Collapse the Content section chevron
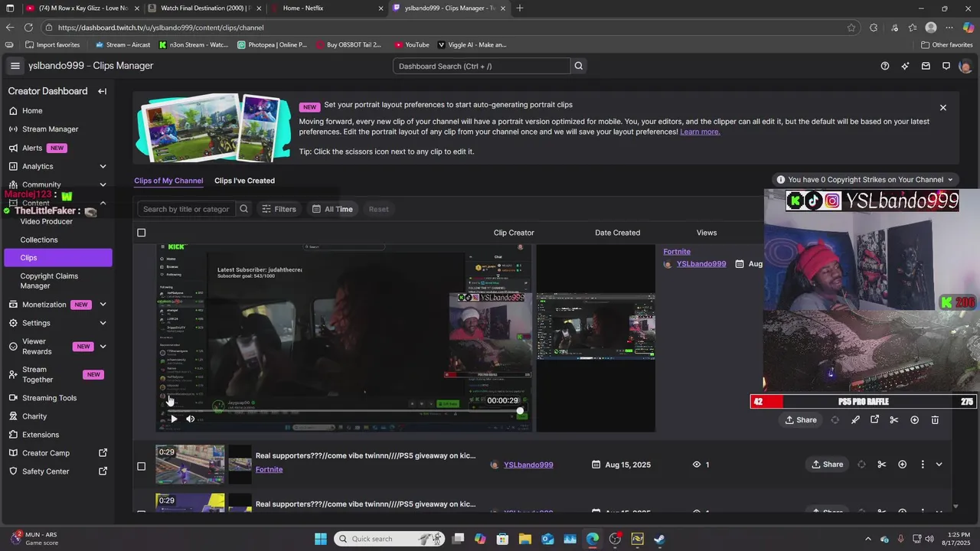The width and height of the screenshot is (980, 551). tap(103, 203)
